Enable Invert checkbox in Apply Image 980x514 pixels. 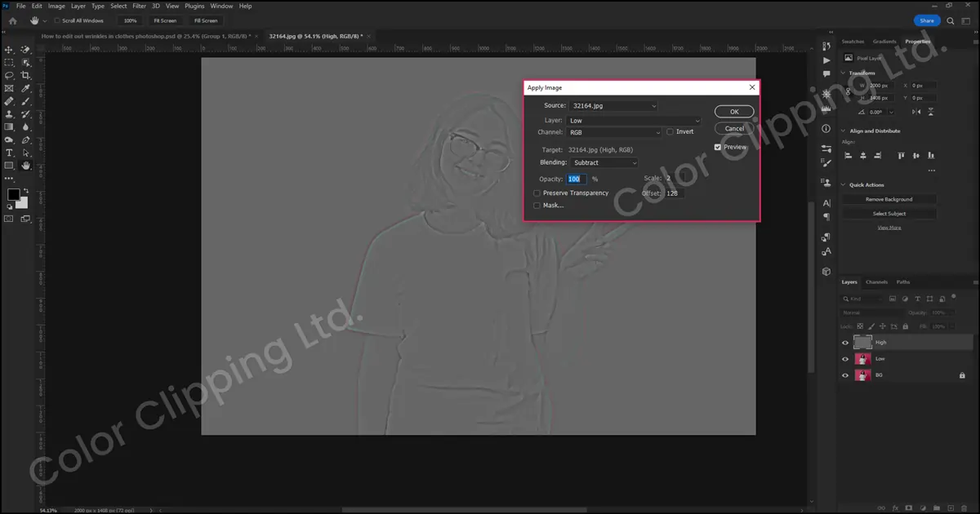tap(670, 131)
